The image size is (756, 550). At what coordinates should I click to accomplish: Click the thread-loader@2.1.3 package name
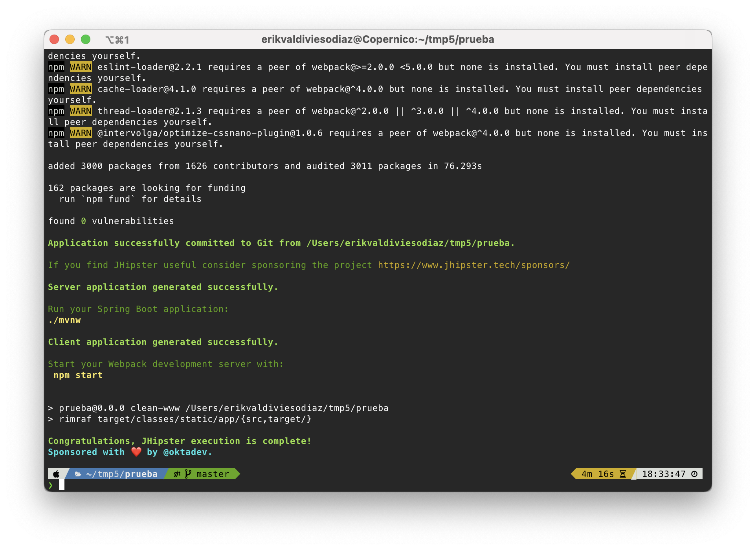(150, 111)
